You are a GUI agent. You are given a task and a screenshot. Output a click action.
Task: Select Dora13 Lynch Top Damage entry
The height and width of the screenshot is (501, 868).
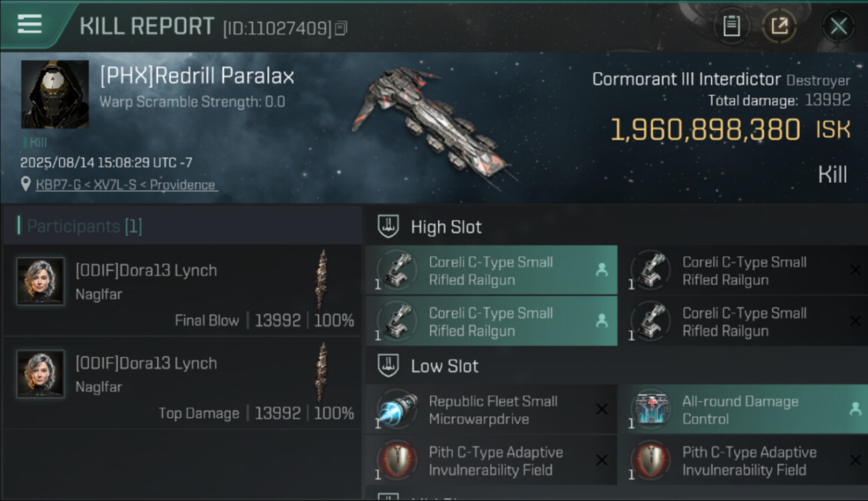pyautogui.click(x=182, y=384)
